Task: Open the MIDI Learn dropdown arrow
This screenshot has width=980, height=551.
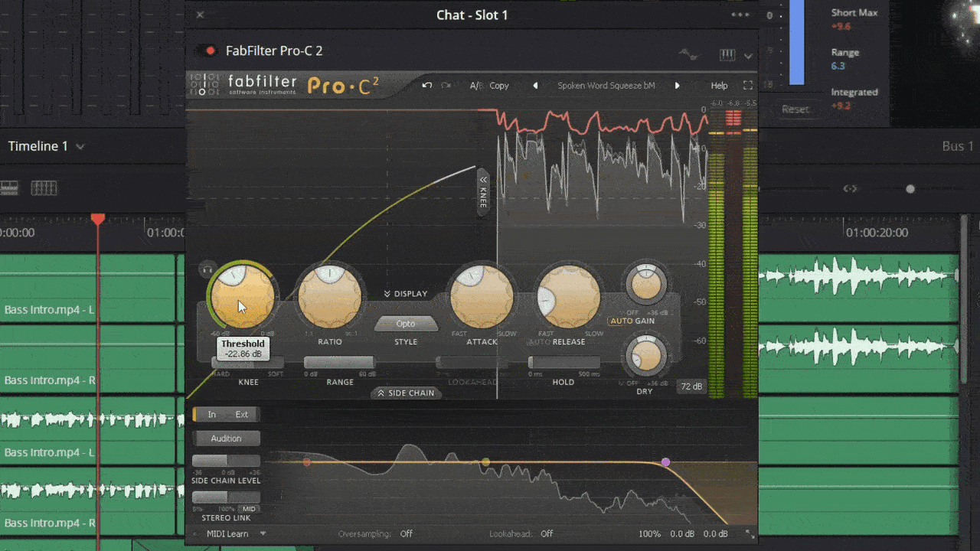Action: (263, 533)
